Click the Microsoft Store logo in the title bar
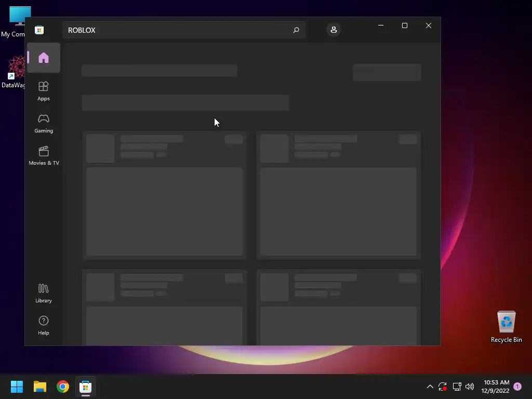532x399 pixels. point(39,30)
